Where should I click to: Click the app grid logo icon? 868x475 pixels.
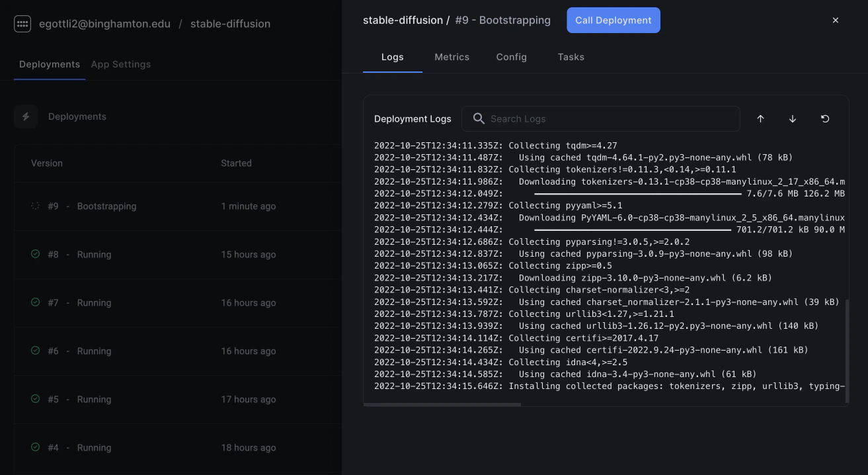pos(22,24)
